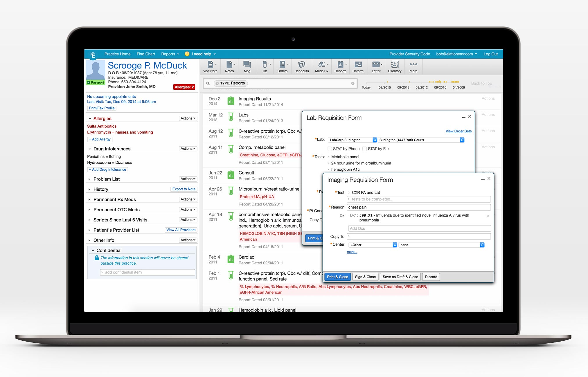Viewport: 588px width, 377px height.
Task: Check the STAT by Fax option
Action: pyautogui.click(x=365, y=149)
